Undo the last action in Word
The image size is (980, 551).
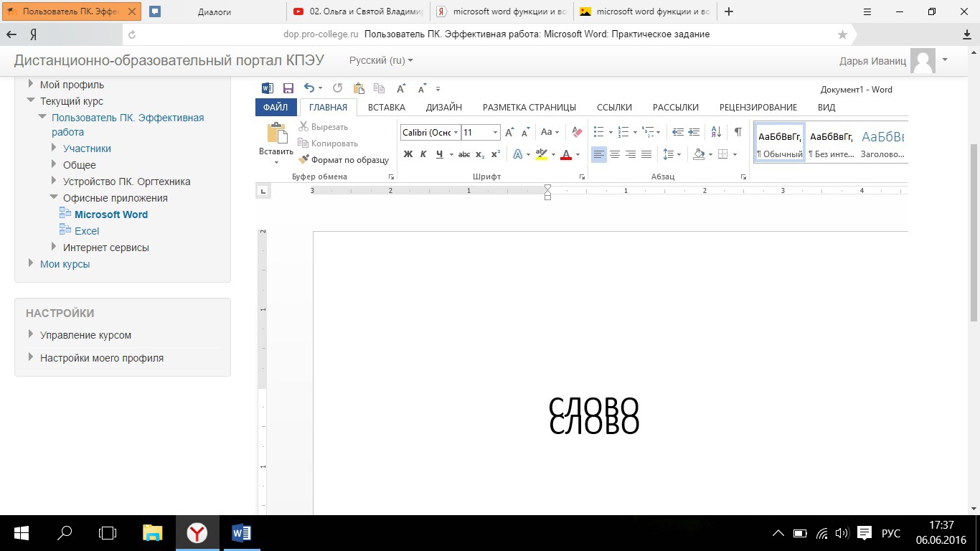[309, 88]
